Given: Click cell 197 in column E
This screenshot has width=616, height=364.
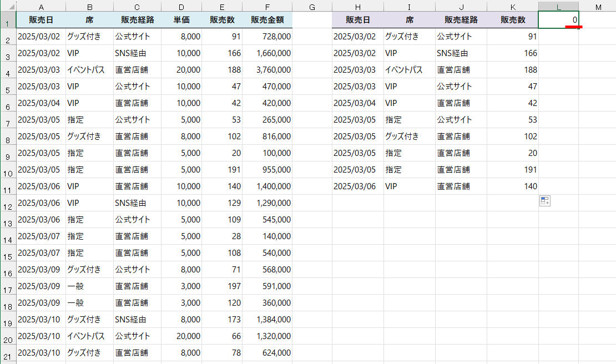Looking at the screenshot, I should coord(222,286).
